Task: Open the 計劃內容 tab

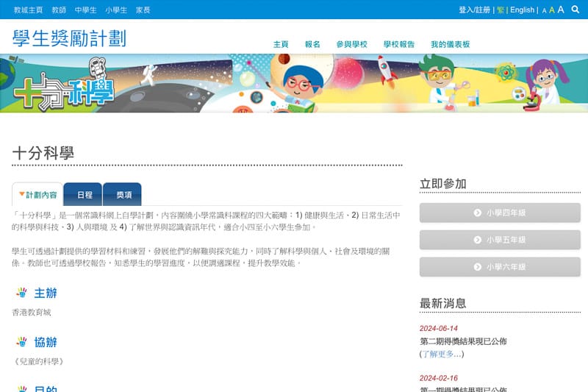Action: tap(37, 195)
